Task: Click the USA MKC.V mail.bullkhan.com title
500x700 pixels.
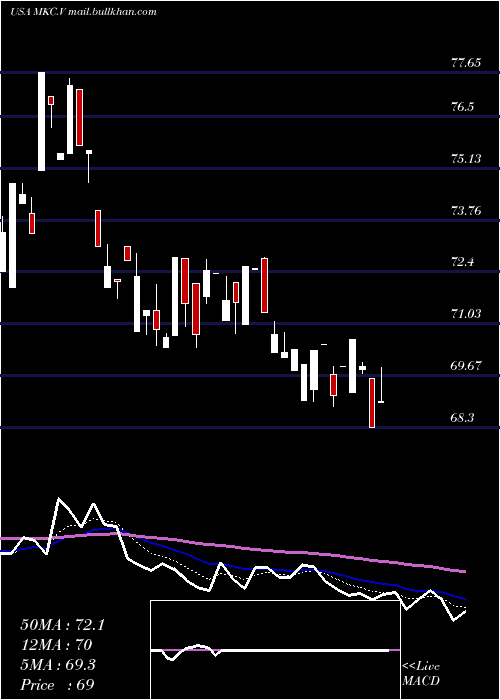Action: tap(83, 12)
